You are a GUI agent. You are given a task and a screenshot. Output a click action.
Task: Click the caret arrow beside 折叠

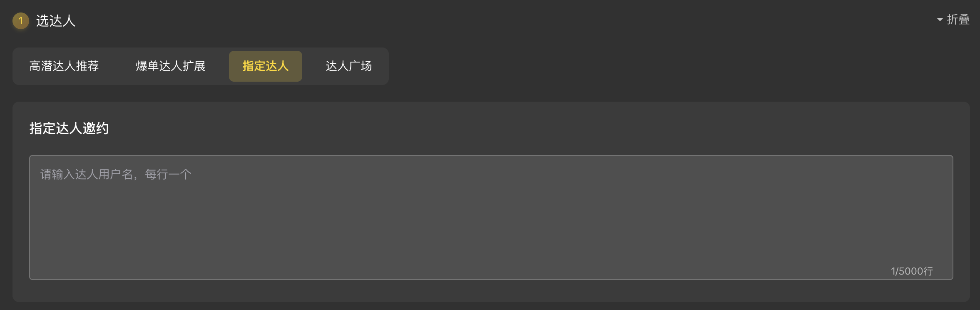coord(940,20)
